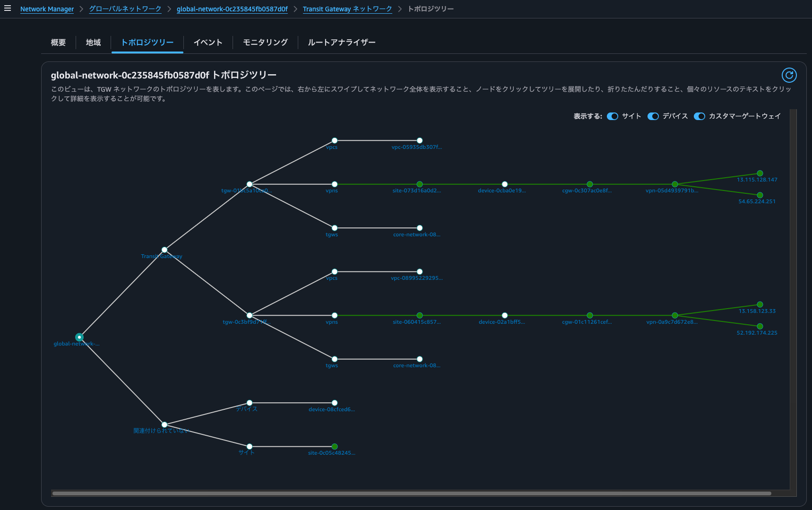Go to the ルートアナライザー tab
The image size is (812, 510).
tap(341, 43)
